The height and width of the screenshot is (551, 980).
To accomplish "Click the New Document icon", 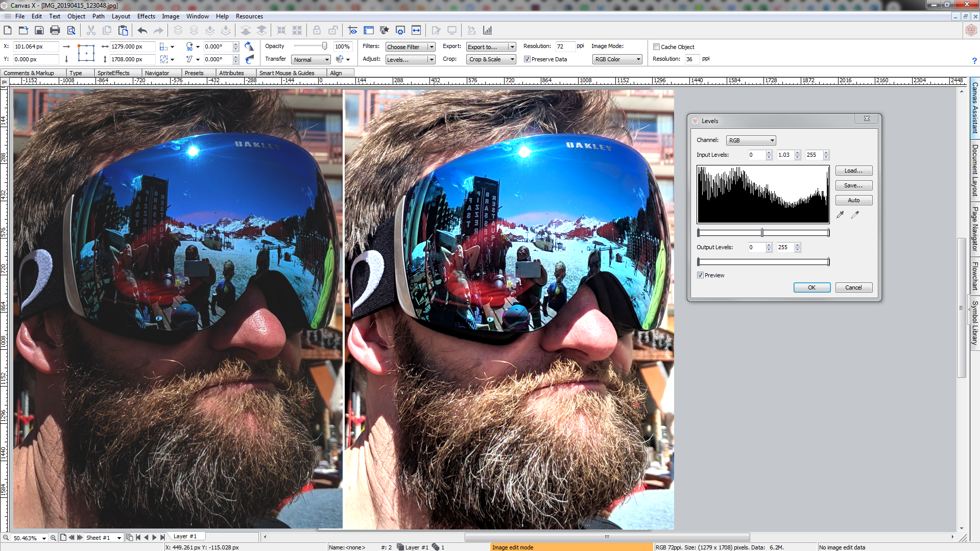I will pyautogui.click(x=8, y=31).
